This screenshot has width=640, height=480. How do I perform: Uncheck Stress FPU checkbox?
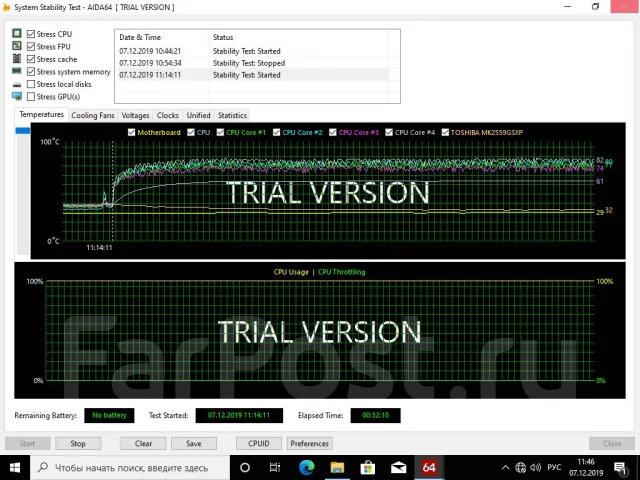tap(31, 47)
